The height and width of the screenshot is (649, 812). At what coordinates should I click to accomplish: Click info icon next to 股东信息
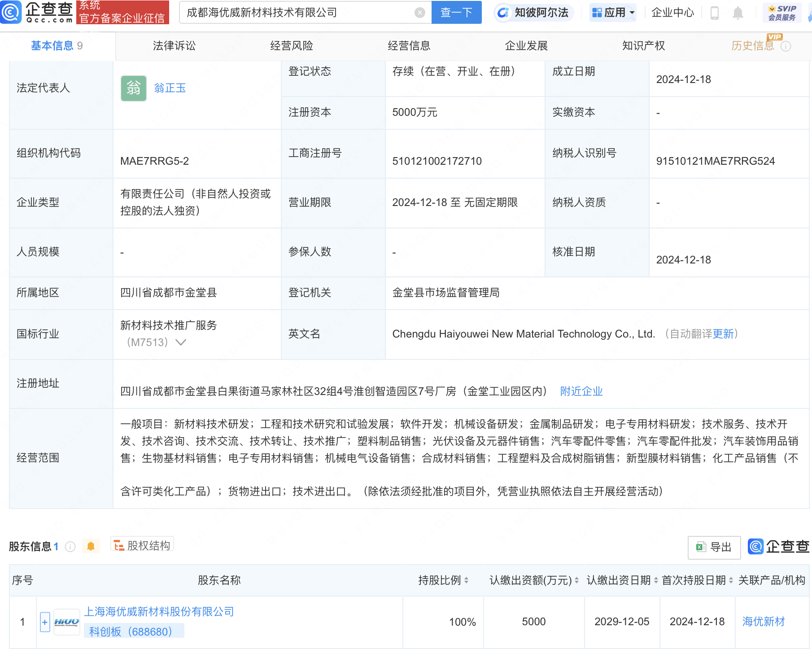[x=70, y=546]
